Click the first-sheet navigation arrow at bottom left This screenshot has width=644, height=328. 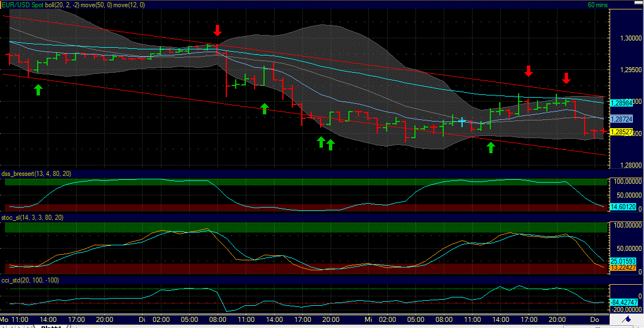click(x=4, y=326)
